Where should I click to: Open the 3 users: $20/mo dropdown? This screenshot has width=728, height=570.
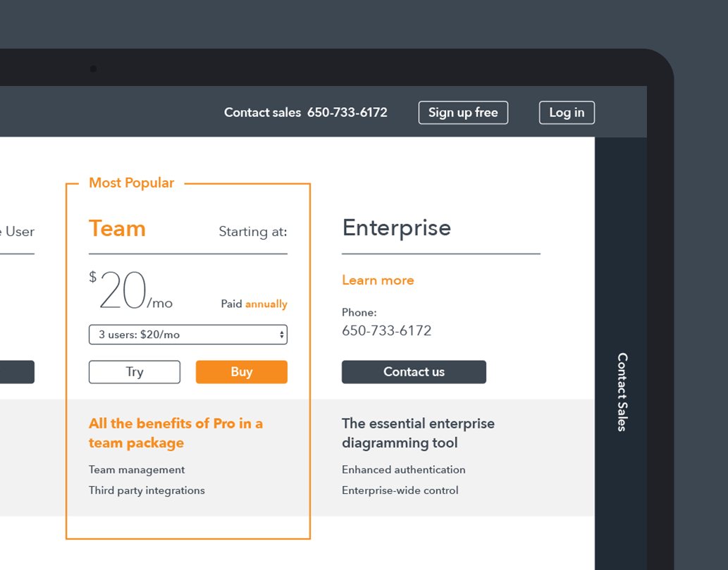tap(188, 335)
